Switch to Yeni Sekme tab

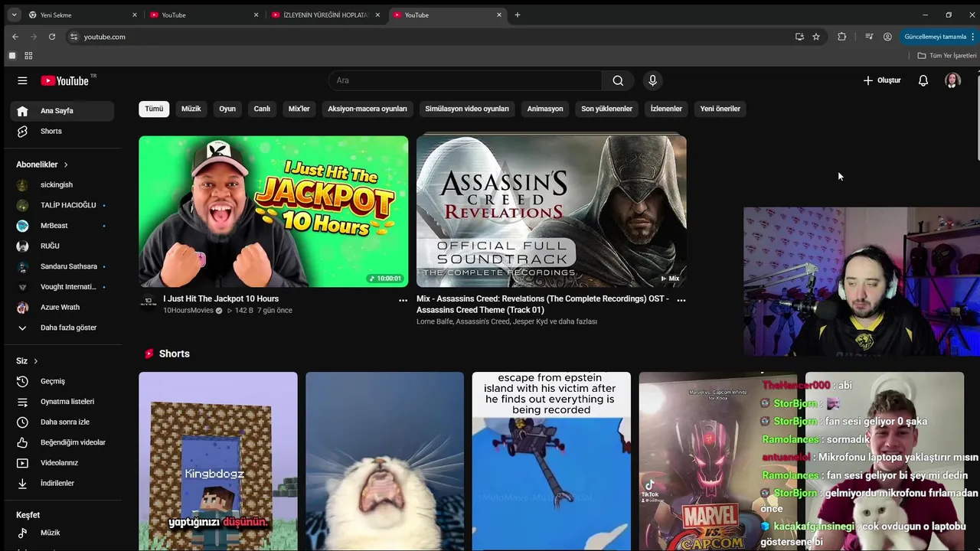83,15
